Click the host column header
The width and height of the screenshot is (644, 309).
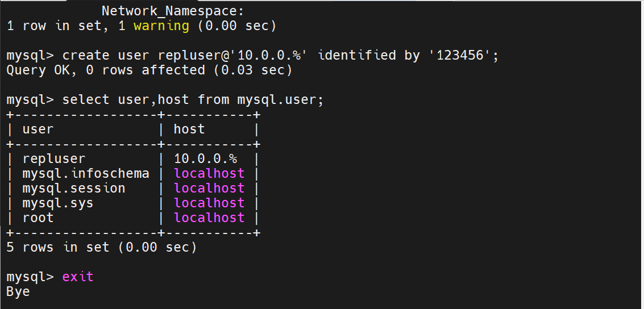click(x=189, y=130)
